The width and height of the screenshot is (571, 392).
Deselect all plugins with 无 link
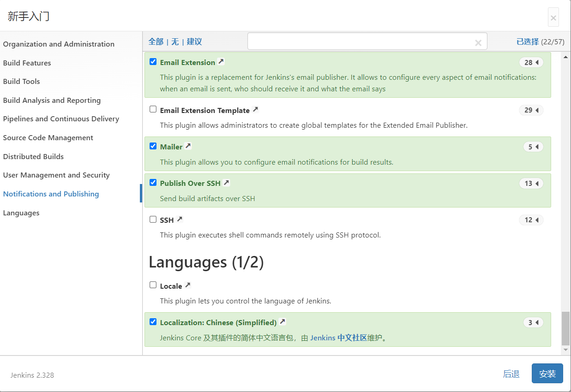175,42
